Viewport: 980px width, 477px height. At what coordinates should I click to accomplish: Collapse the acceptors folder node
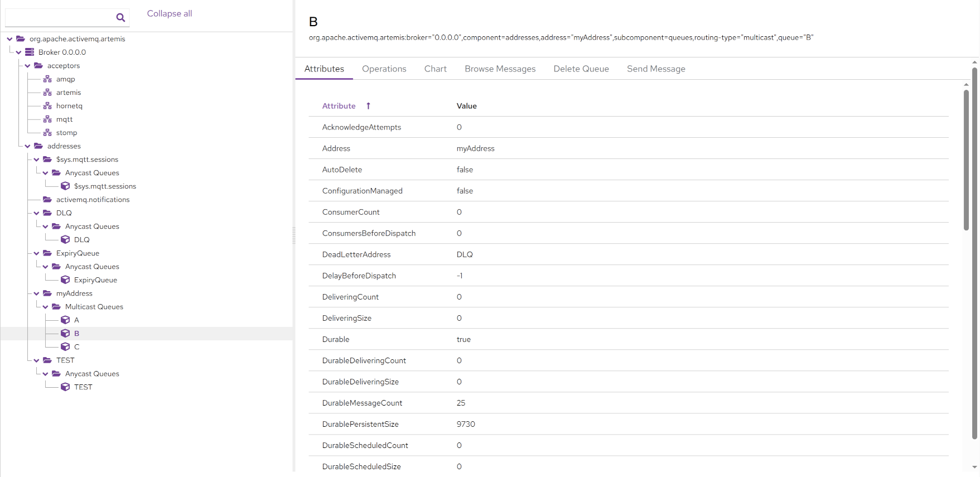[27, 66]
